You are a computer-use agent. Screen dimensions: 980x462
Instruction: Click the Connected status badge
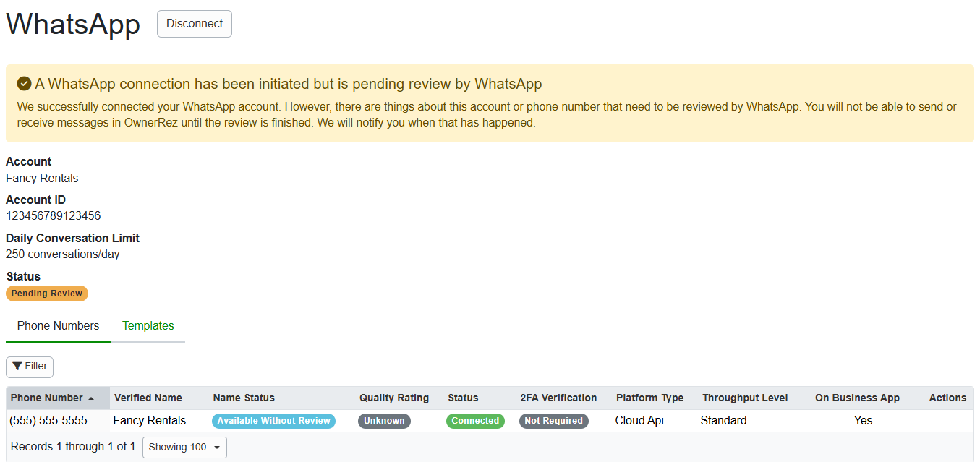[x=475, y=420]
